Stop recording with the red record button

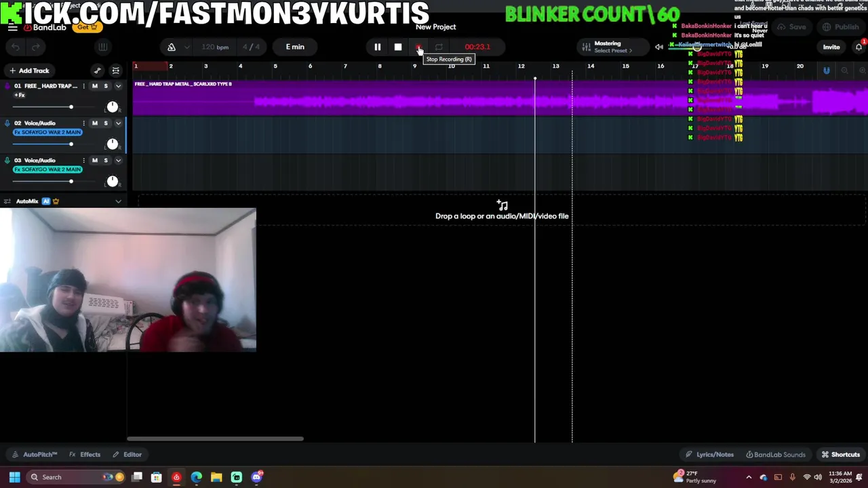coord(418,47)
